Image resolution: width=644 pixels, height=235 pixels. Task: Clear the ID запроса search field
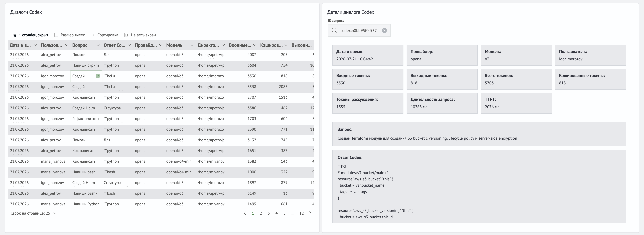pyautogui.click(x=384, y=31)
